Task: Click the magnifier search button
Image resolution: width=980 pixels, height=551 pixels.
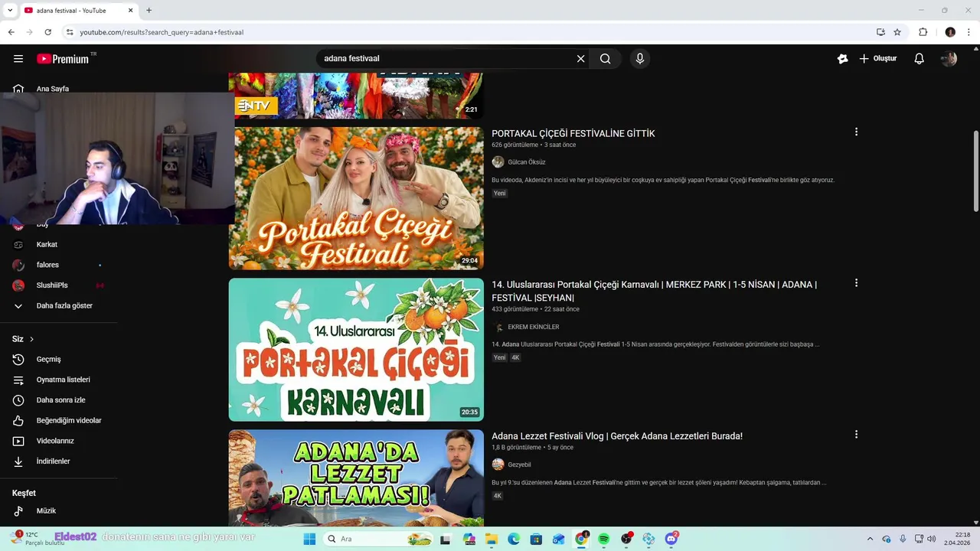Action: 606,59
